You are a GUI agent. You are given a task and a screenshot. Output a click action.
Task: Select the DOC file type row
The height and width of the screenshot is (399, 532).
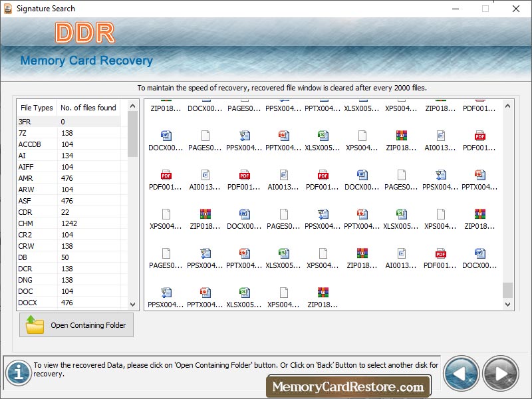pos(69,291)
